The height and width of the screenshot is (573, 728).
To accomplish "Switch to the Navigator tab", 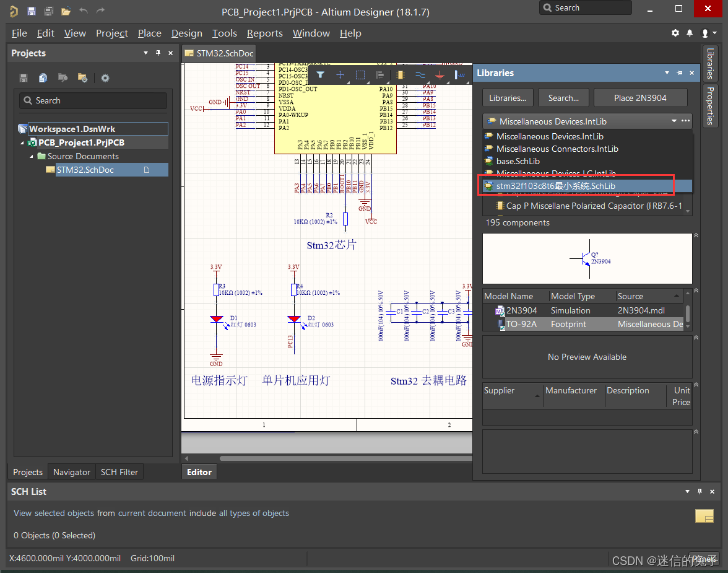I will (72, 472).
